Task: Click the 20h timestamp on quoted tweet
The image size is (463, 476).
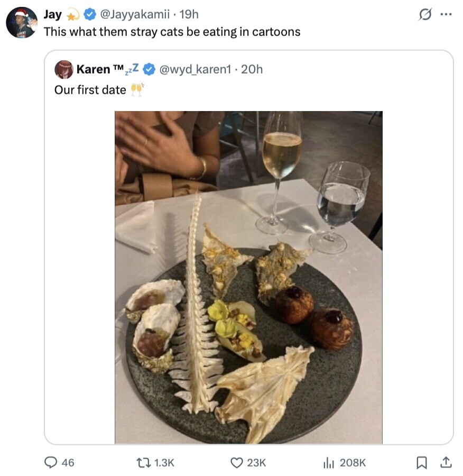Action: tap(252, 69)
